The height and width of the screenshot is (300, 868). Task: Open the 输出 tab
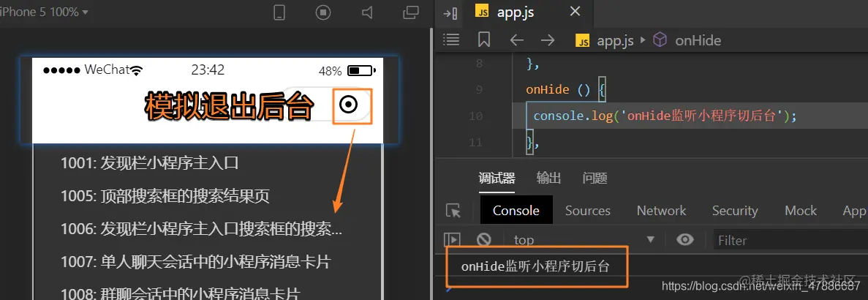[548, 178]
